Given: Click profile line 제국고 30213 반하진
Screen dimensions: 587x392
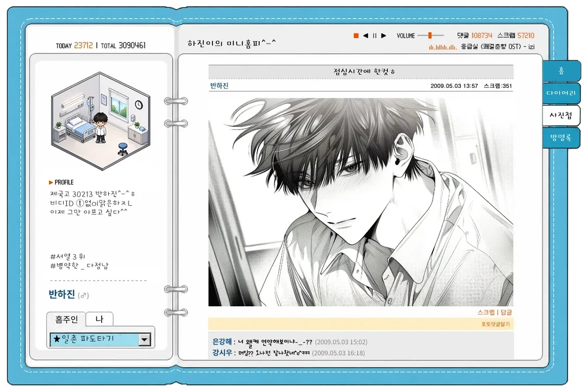Looking at the screenshot, I should tap(92, 194).
